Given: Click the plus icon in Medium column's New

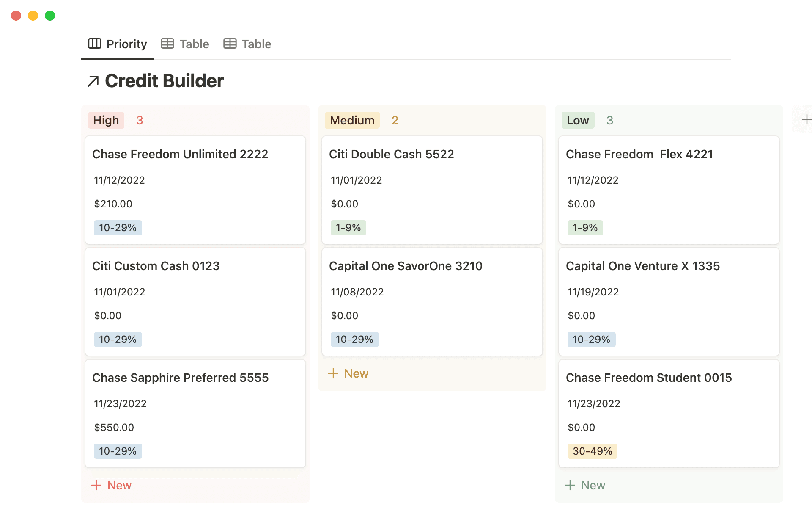Looking at the screenshot, I should tap(333, 373).
